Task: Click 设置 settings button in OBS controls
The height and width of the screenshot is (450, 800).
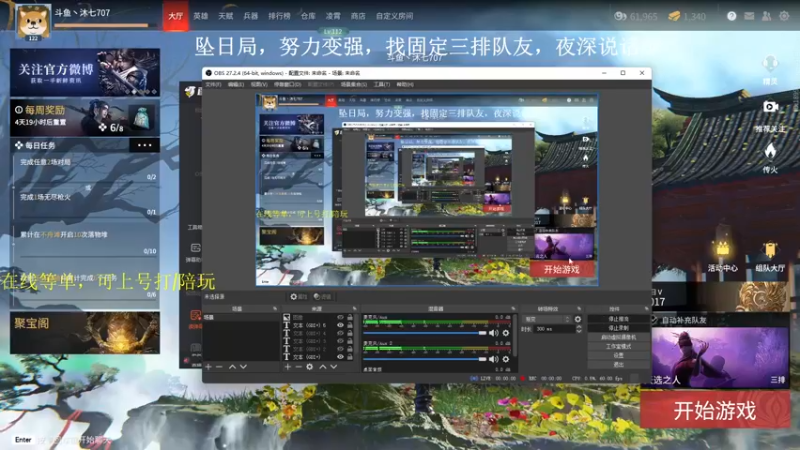Action: pyautogui.click(x=618, y=356)
